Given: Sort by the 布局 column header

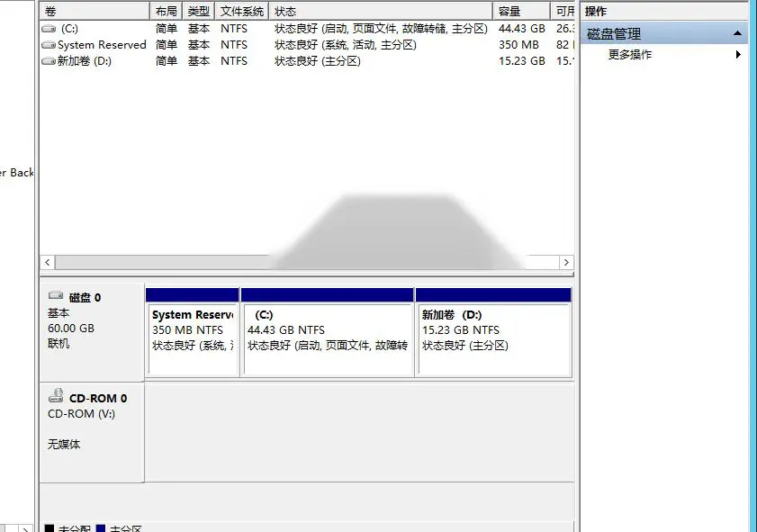Looking at the screenshot, I should (167, 11).
